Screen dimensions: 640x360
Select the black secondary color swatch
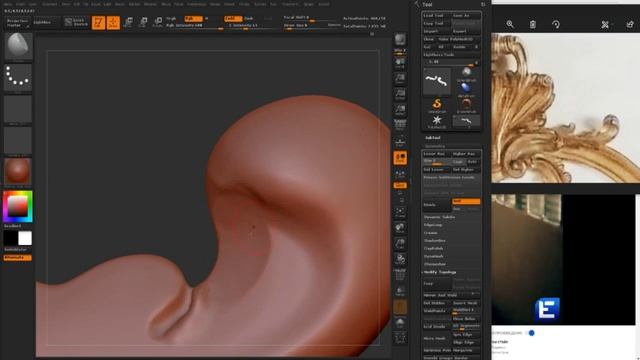pos(11,238)
